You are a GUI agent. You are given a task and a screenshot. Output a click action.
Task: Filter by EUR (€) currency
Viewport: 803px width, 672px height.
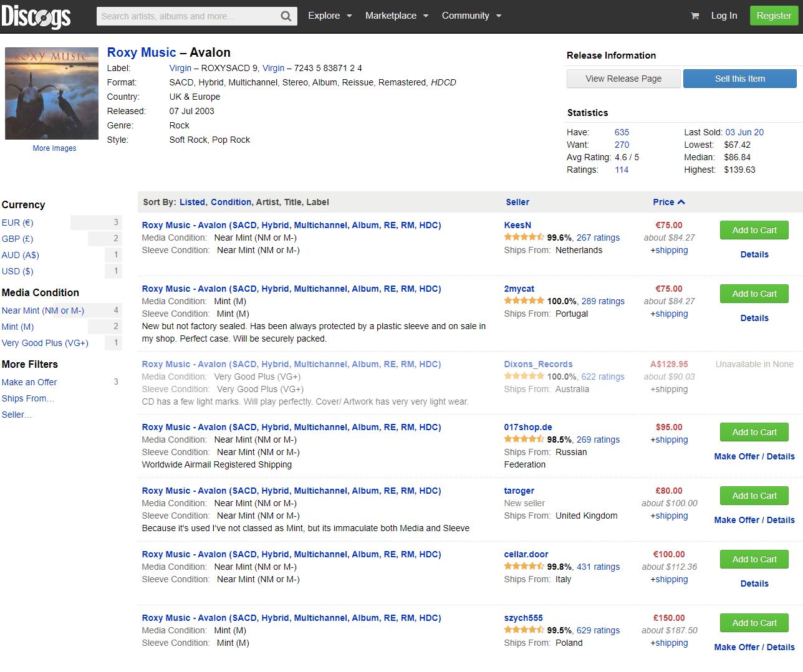[17, 223]
